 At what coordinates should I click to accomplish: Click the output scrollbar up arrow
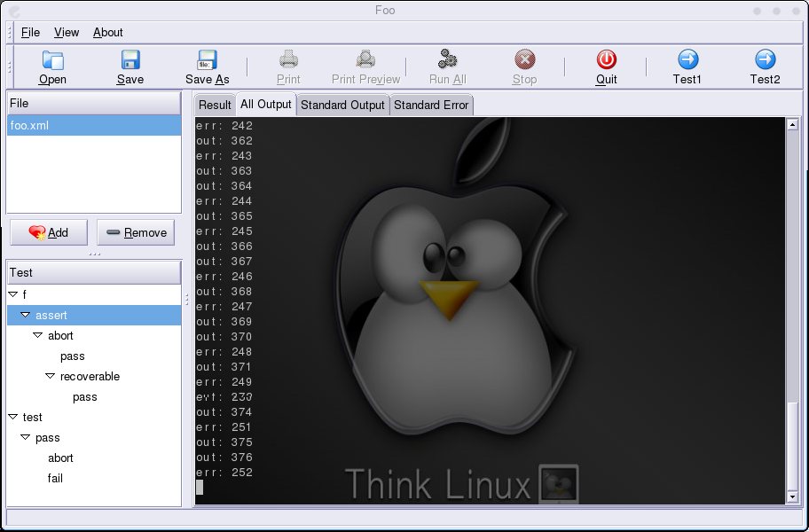792,124
